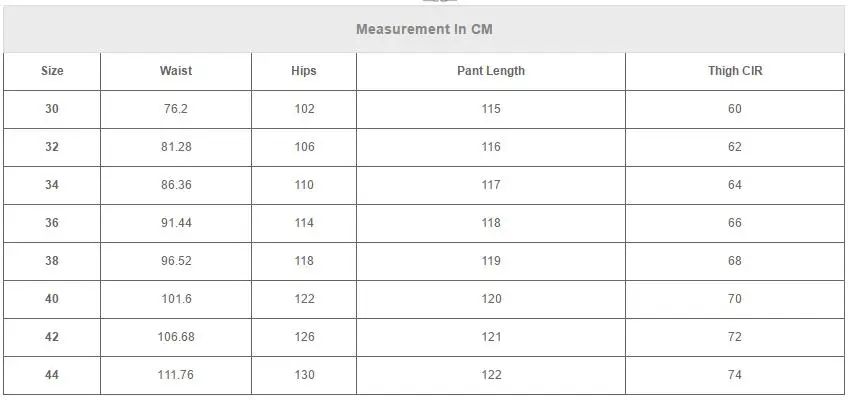Image resolution: width=852 pixels, height=400 pixels.
Task: Select the 91.44 waist measurement
Action: point(176,223)
